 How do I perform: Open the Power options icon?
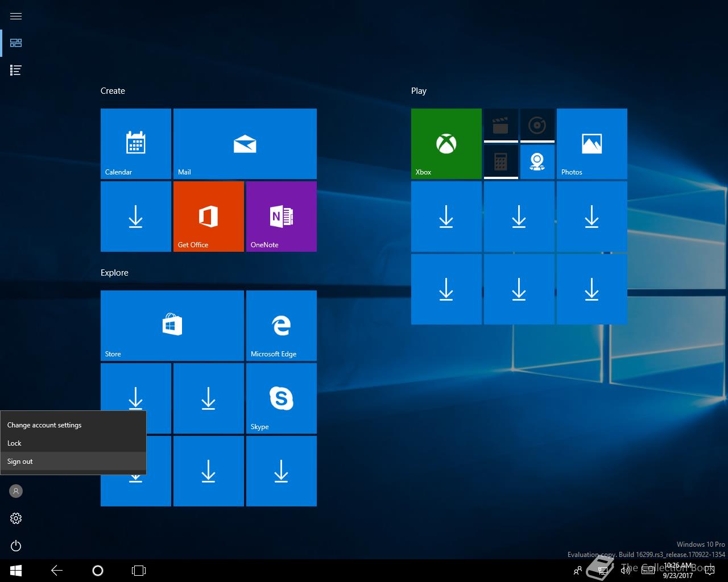tap(16, 546)
